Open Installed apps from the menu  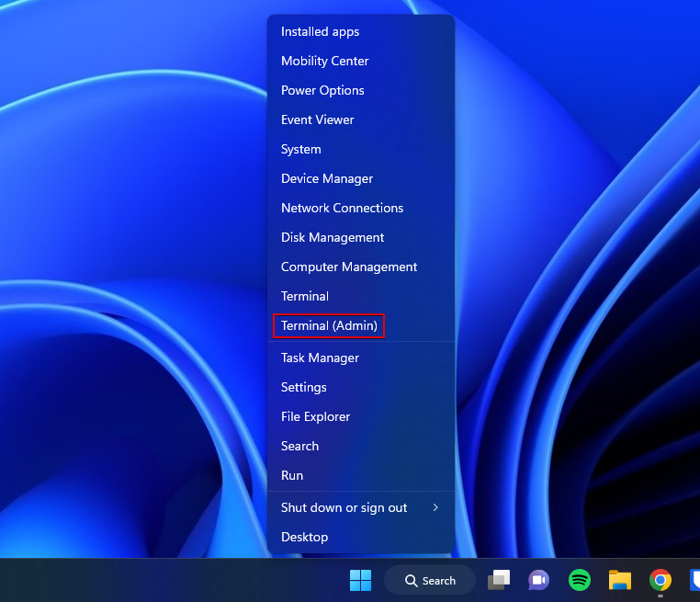361,31
